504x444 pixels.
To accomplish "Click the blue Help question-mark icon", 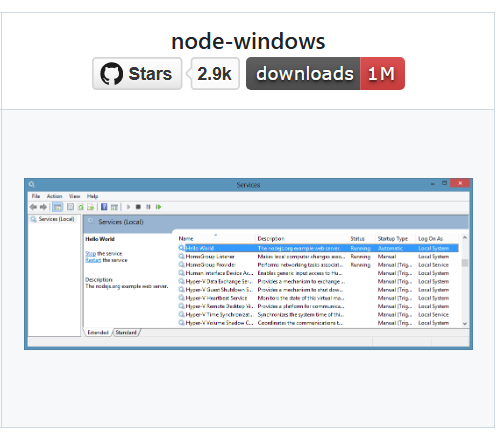I will [x=104, y=207].
